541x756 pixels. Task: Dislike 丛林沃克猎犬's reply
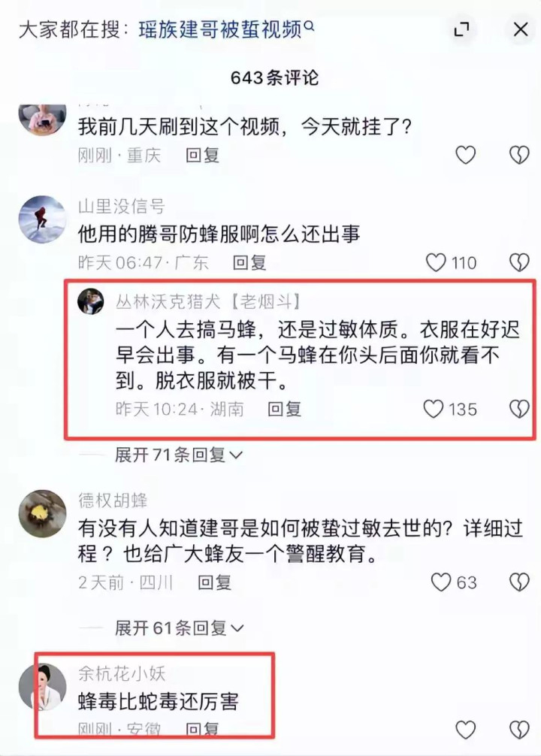(x=519, y=409)
